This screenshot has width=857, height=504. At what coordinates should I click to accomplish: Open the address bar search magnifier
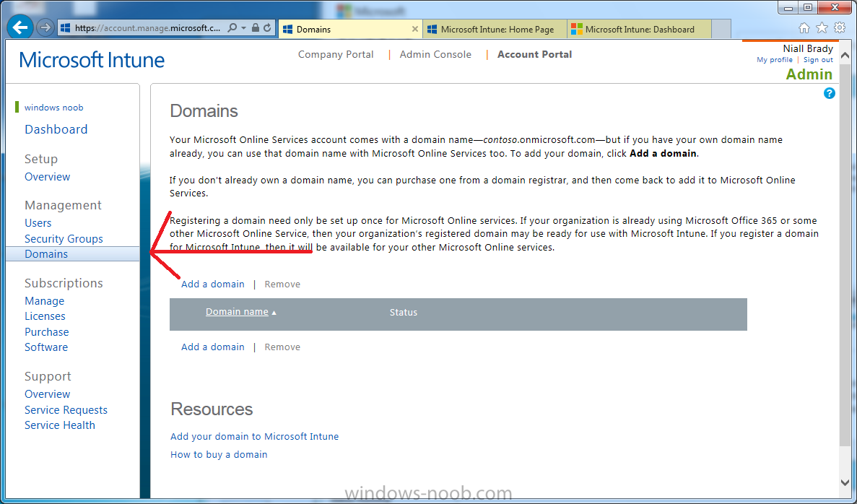coord(232,28)
